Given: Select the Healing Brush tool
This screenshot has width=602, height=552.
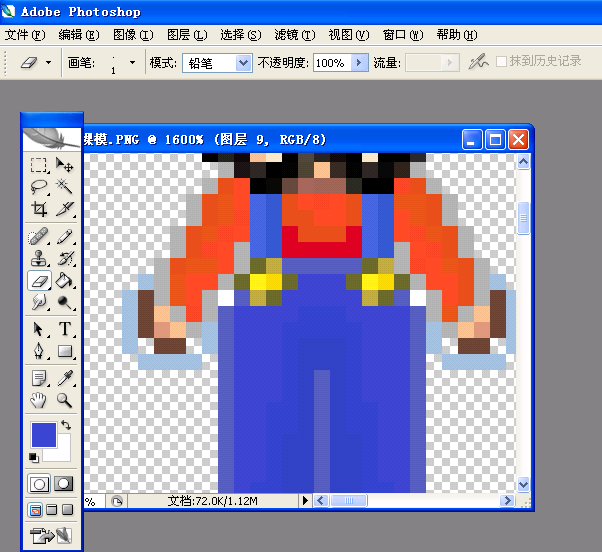Looking at the screenshot, I should [x=39, y=237].
